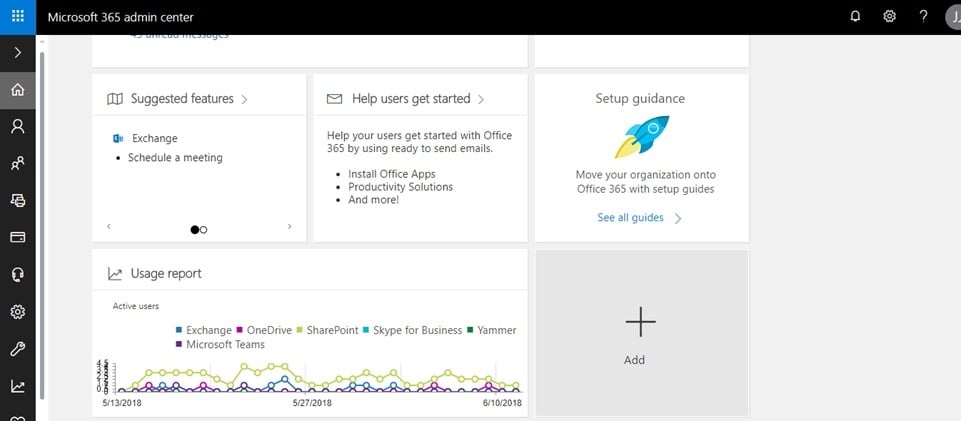
Task: Open the app launcher waffle icon
Action: 18,17
